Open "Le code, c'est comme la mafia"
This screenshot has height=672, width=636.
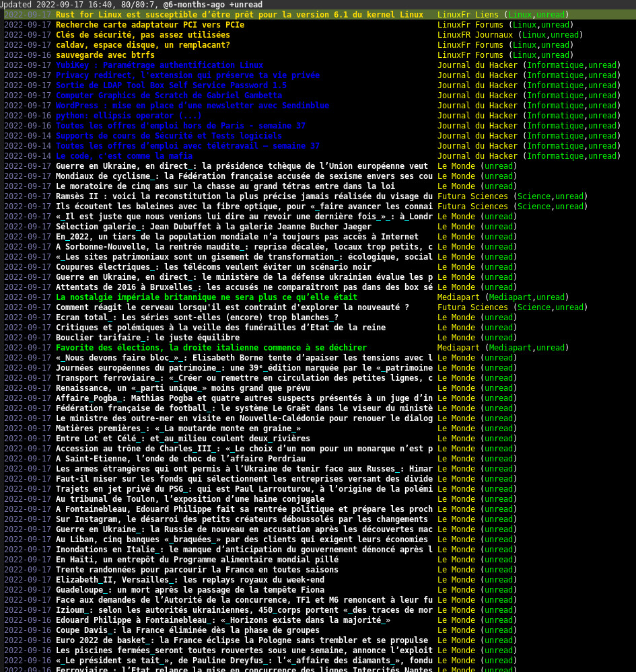[124, 156]
